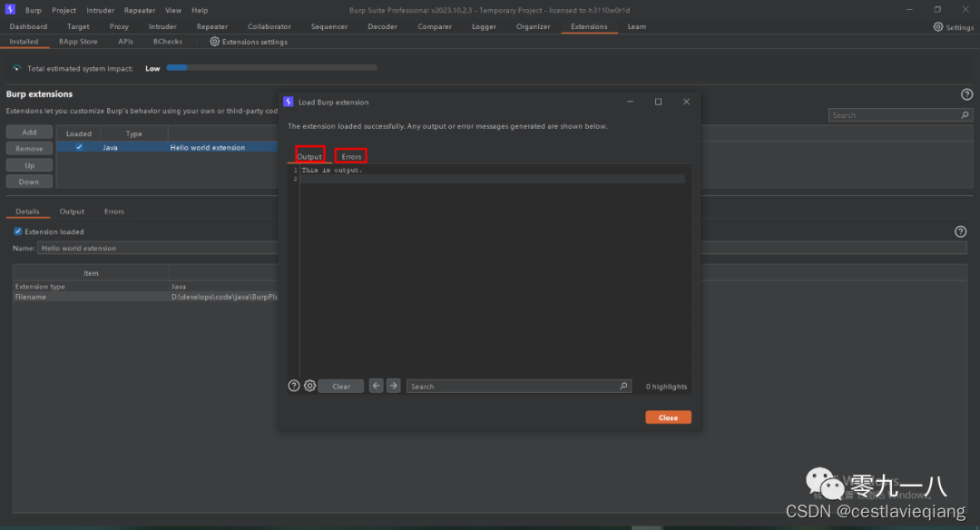
Task: Minimize the Load Burp extension dialog
Action: click(x=630, y=102)
